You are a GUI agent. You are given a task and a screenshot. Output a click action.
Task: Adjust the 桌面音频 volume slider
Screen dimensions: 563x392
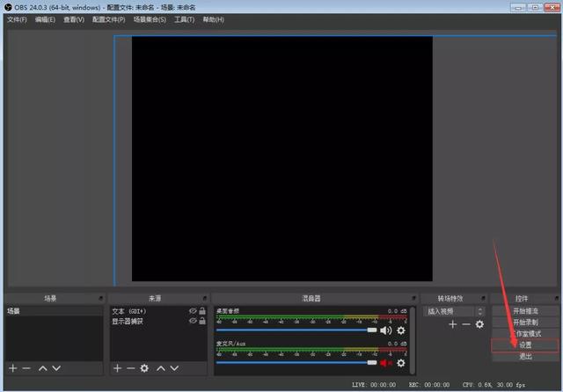tap(297, 330)
